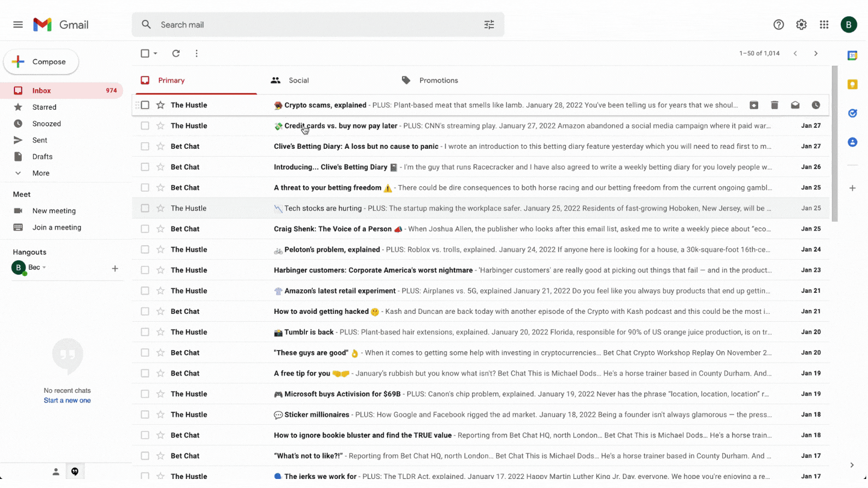Open Craig Shenk: The Voice of a Person email
The height and width of the screenshot is (488, 868).
coord(480,229)
